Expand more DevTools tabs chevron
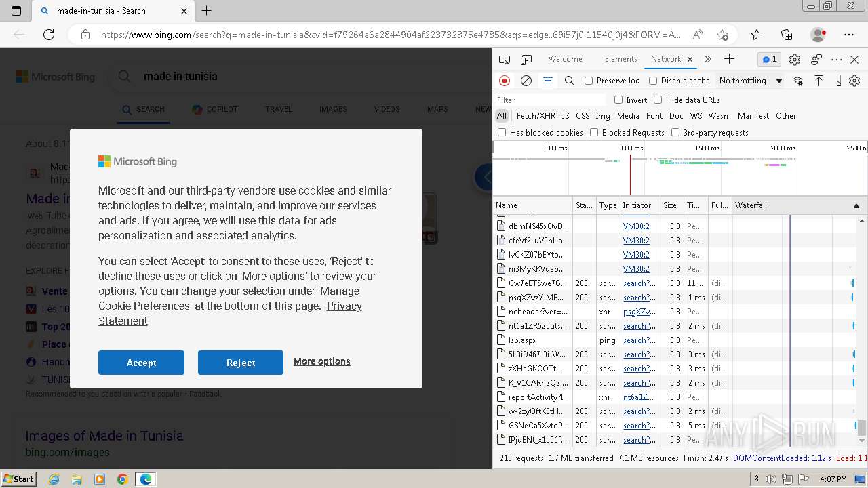The height and width of the screenshot is (488, 868). click(x=708, y=59)
